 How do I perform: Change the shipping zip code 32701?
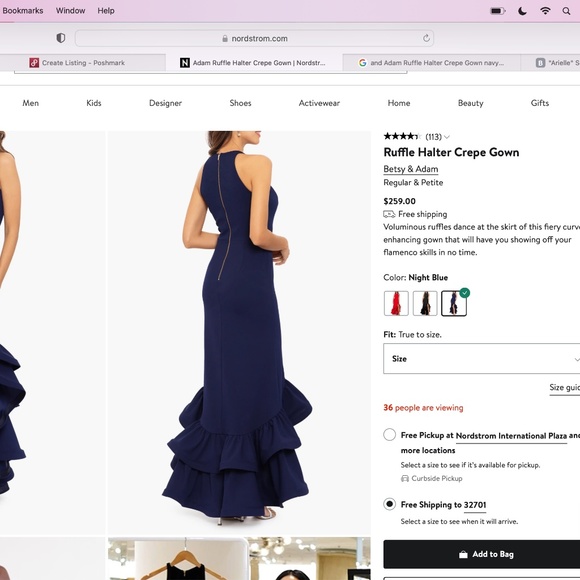click(475, 505)
